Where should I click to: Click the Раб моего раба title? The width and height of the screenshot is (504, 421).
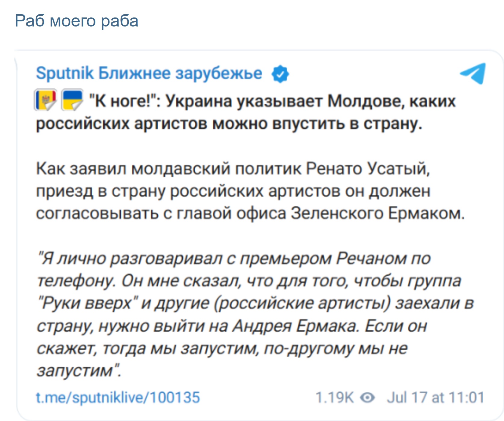[x=76, y=21]
